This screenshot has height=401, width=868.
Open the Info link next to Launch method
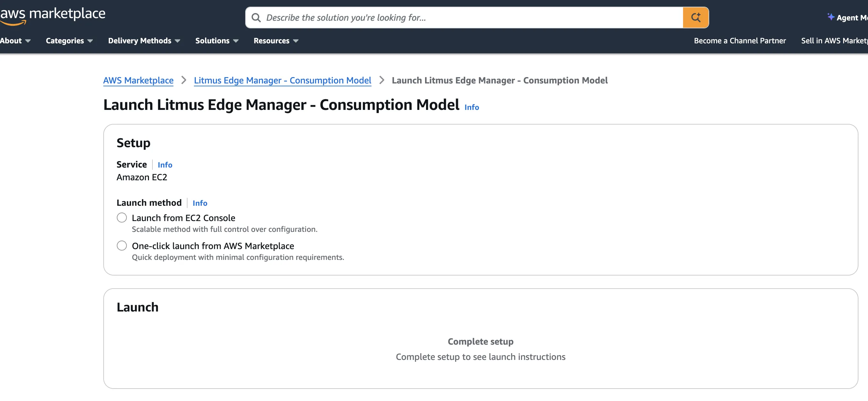pyautogui.click(x=200, y=203)
